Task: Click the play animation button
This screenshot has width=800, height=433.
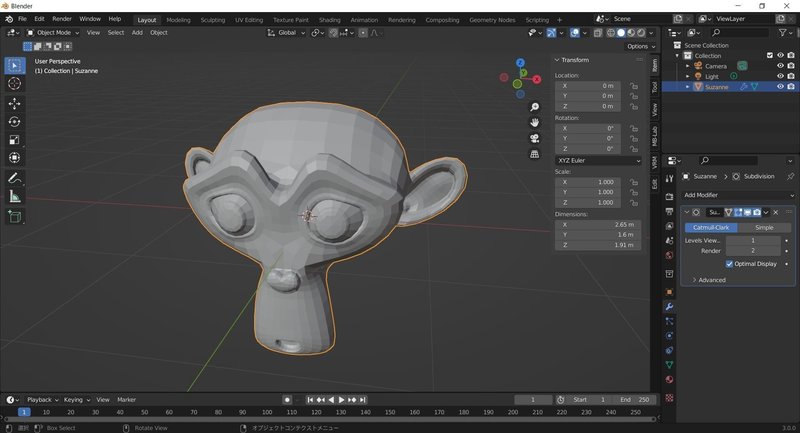Action: (341, 400)
